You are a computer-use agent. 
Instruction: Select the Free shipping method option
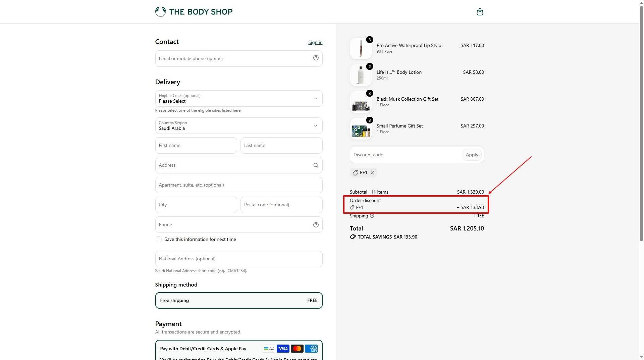239,300
